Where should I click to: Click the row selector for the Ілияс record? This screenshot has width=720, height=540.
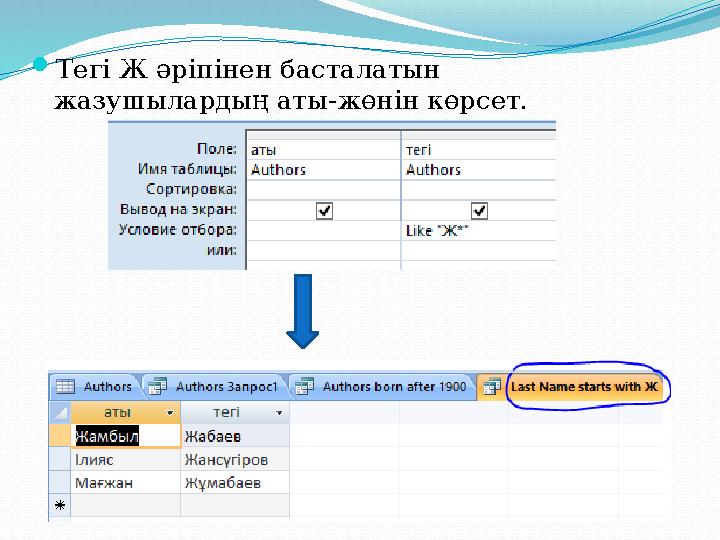coord(60,459)
